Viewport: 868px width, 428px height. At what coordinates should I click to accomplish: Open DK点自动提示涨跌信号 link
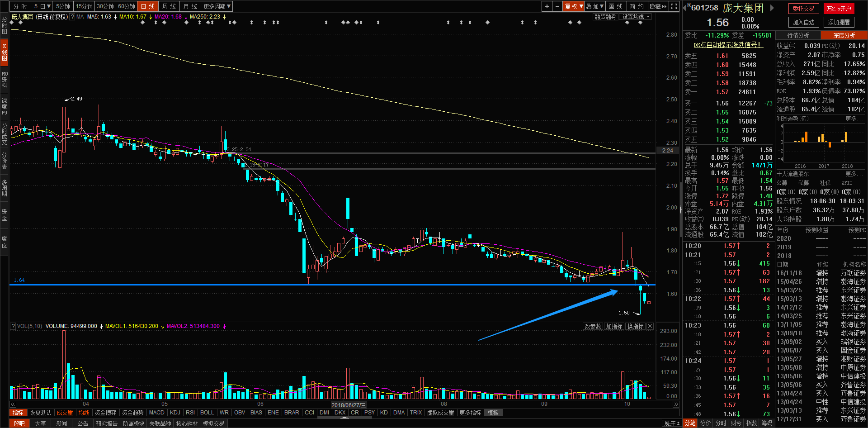point(728,45)
